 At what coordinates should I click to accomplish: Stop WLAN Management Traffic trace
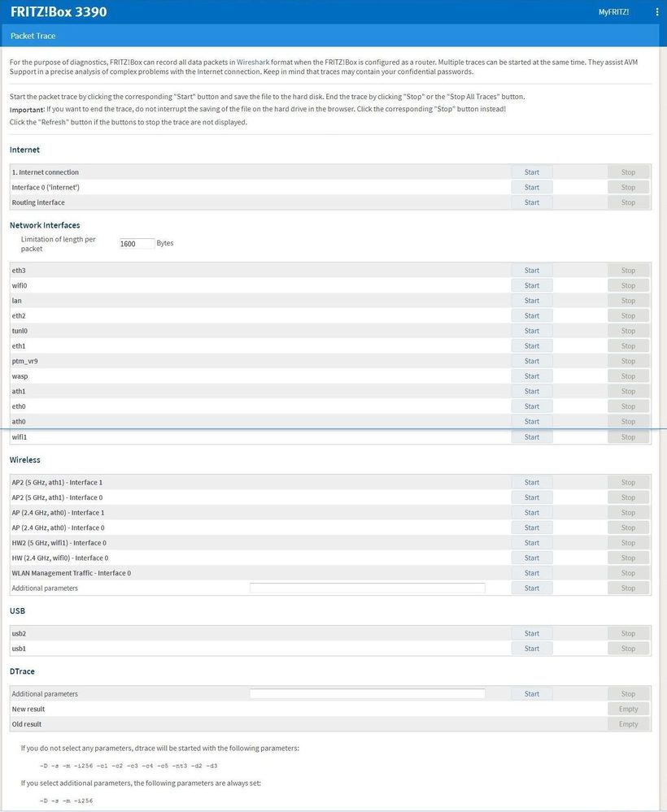(628, 573)
